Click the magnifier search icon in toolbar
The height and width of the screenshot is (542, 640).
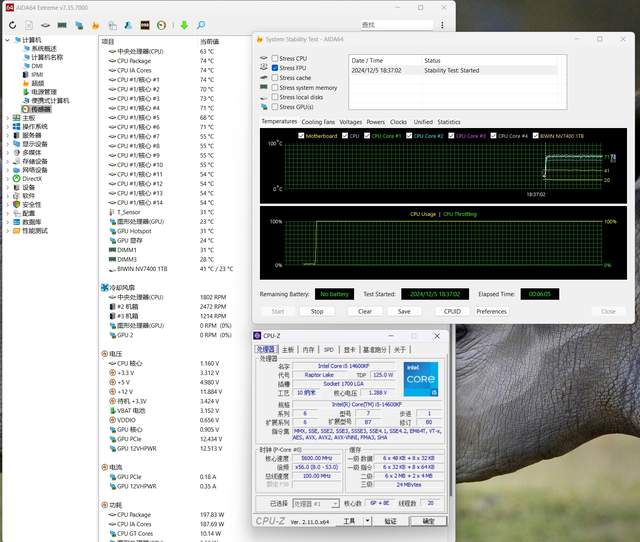coord(200,24)
